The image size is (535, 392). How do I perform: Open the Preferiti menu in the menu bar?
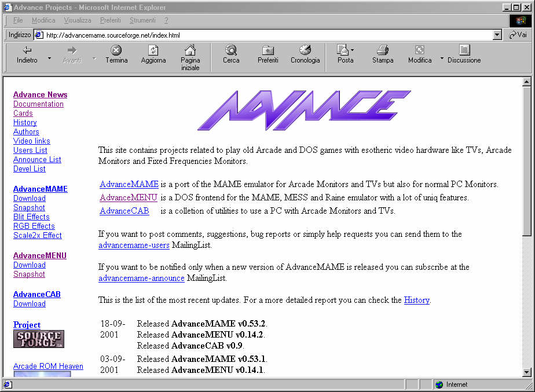click(110, 20)
